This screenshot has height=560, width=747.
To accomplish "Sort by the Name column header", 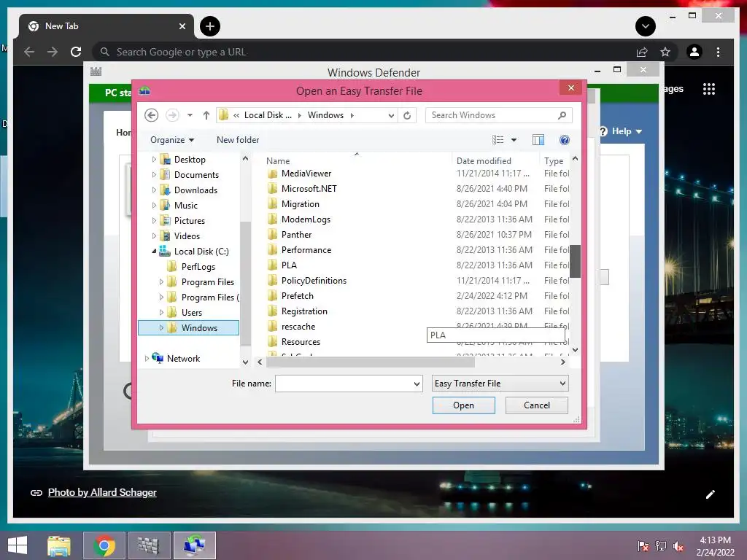I will coord(278,161).
